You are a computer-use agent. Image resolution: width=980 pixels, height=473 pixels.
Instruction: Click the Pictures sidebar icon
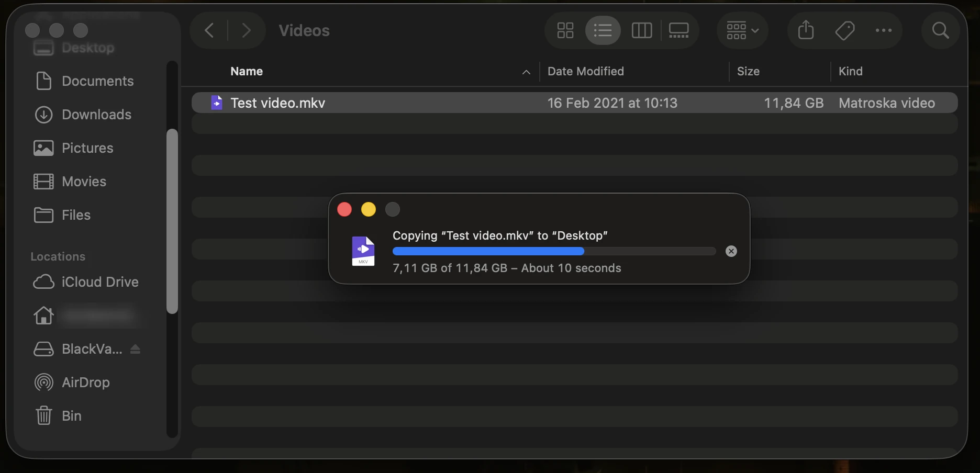pos(43,148)
